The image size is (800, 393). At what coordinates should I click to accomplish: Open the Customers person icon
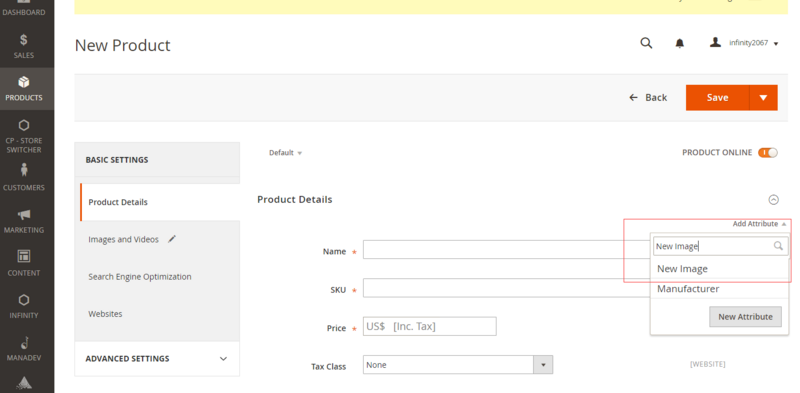23,169
